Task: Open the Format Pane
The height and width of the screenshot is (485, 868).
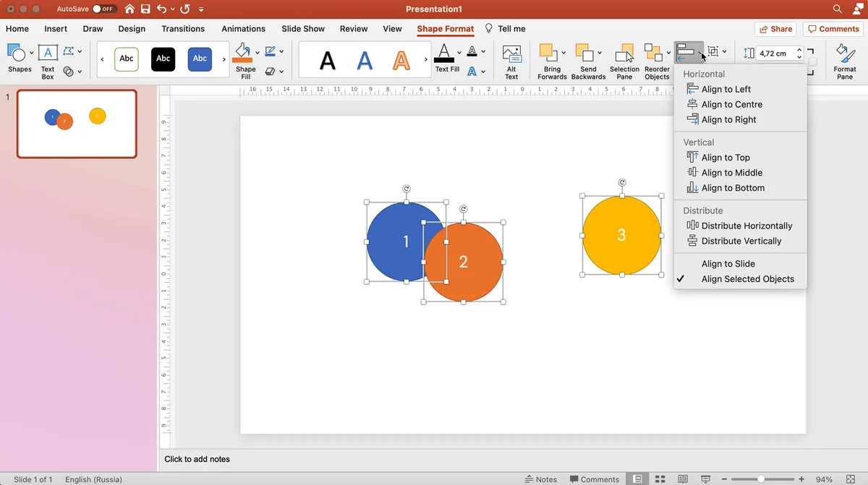Action: (x=845, y=61)
